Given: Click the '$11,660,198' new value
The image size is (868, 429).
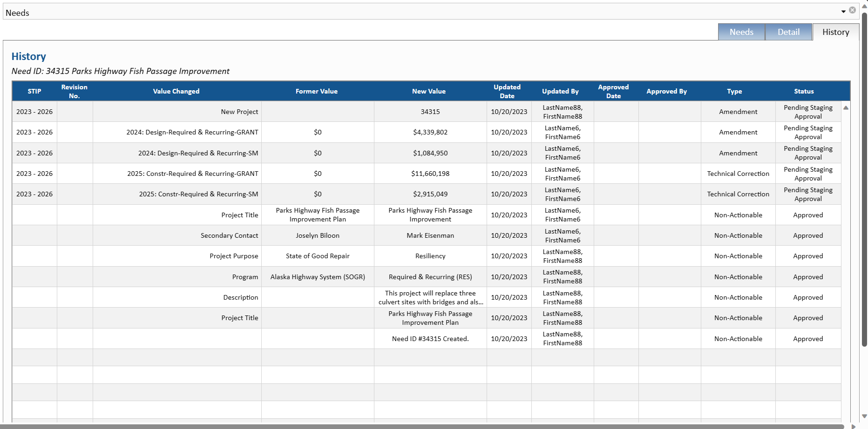Looking at the screenshot, I should coord(430,174).
